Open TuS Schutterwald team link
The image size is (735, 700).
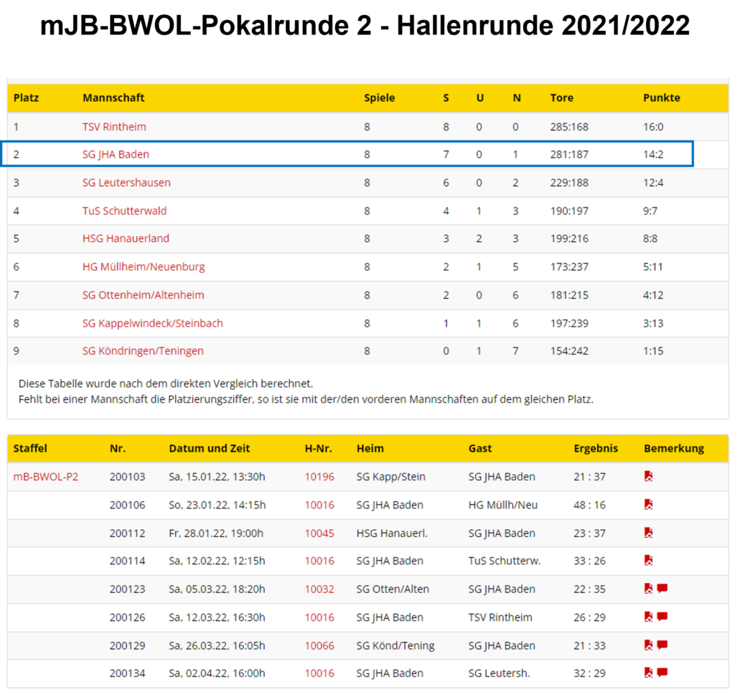pos(125,210)
